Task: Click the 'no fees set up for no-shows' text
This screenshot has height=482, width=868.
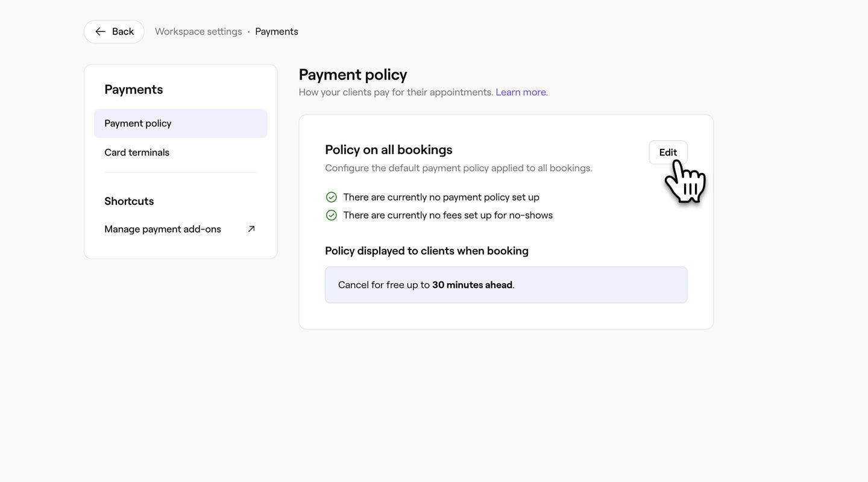Action: (x=448, y=215)
